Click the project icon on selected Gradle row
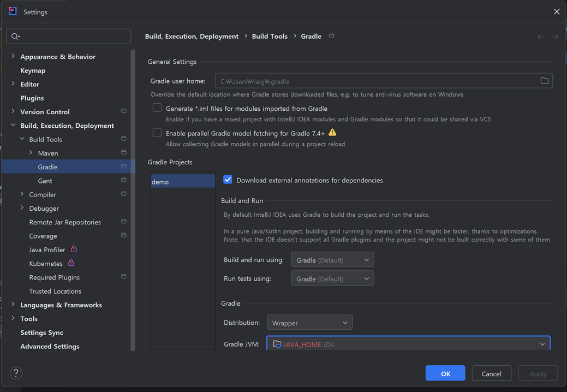 124,166
